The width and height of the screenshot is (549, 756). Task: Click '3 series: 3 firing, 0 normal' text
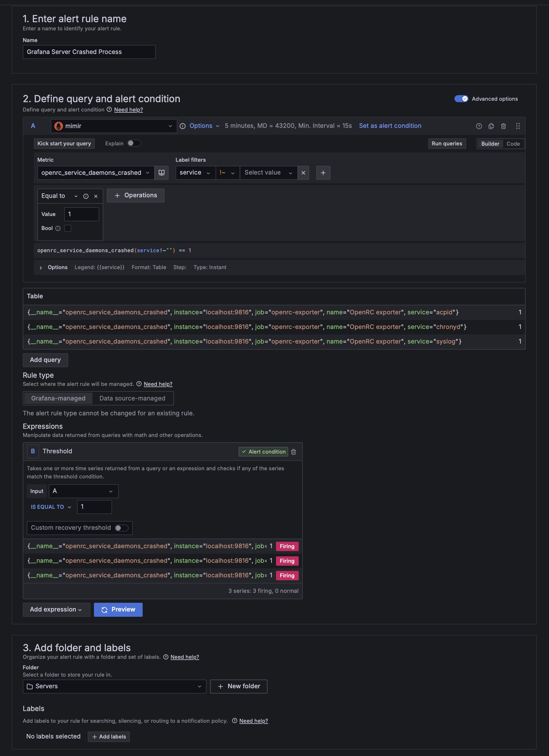coord(263,591)
